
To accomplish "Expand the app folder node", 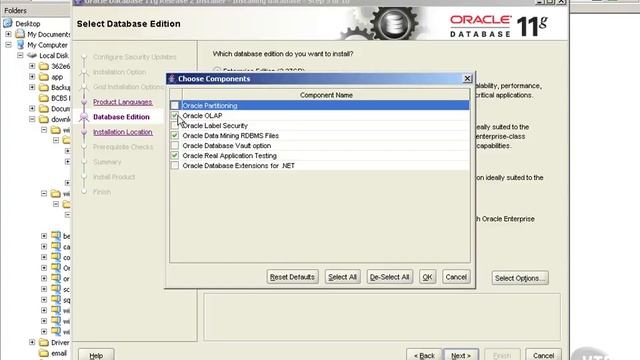I will click(x=32, y=77).
